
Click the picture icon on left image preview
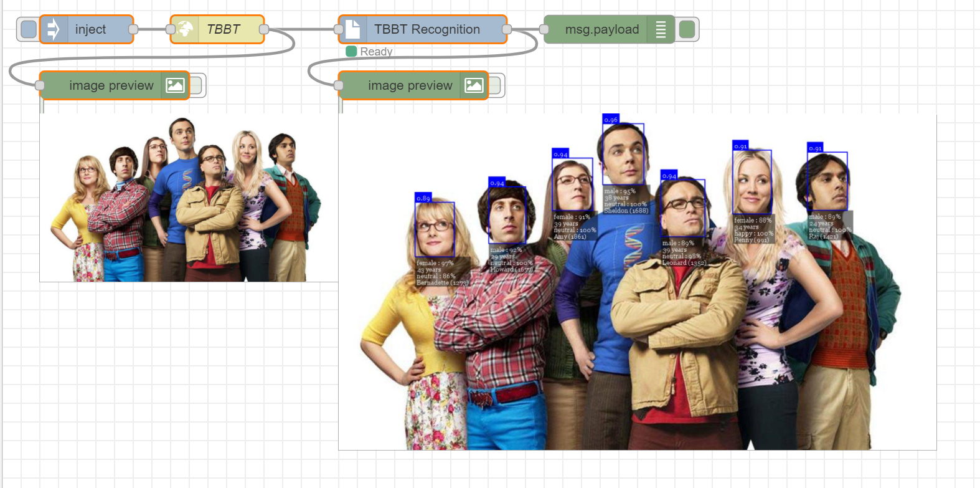point(175,85)
